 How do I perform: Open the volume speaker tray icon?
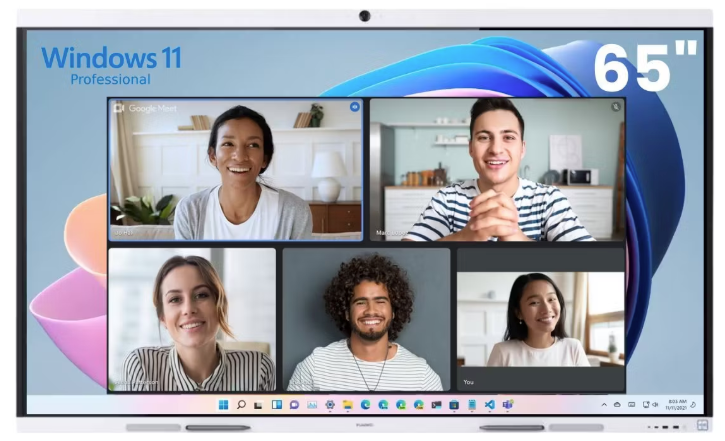click(x=655, y=405)
